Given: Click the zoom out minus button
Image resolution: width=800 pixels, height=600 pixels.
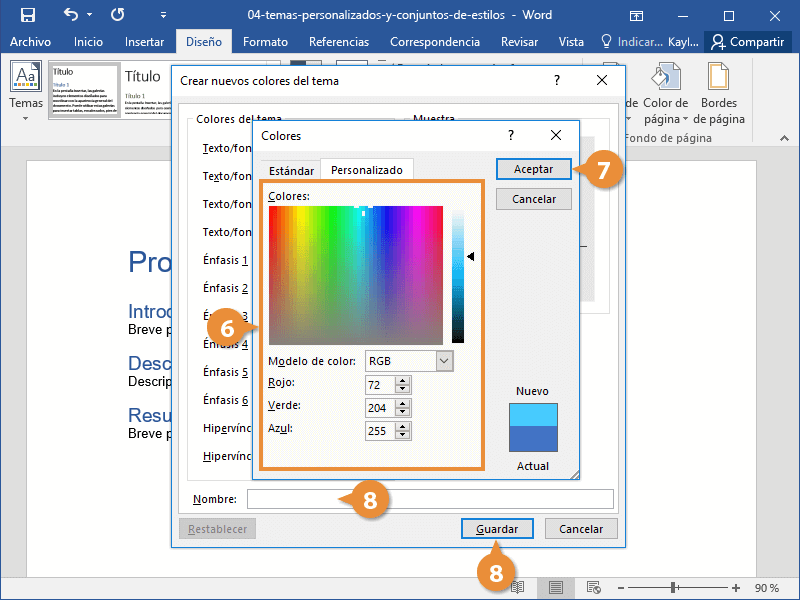Looking at the screenshot, I should click(621, 588).
